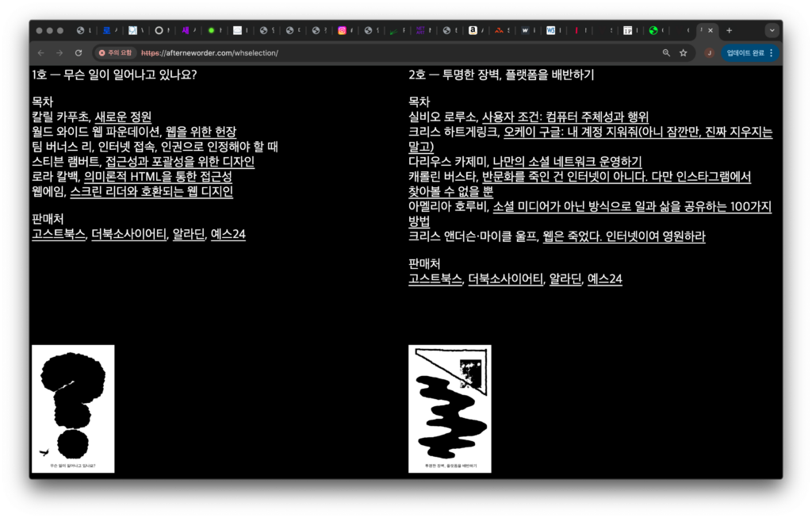Open a new tab with the plus button

(730, 31)
